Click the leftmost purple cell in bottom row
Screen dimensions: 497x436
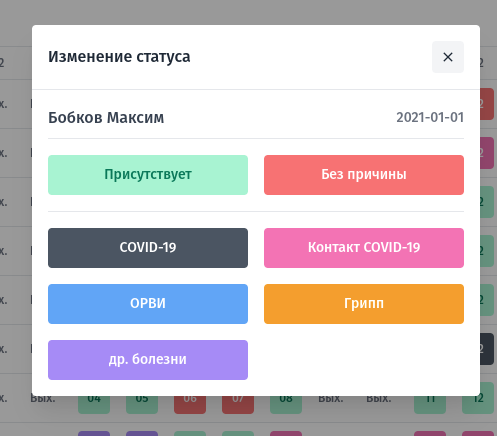click(94, 433)
